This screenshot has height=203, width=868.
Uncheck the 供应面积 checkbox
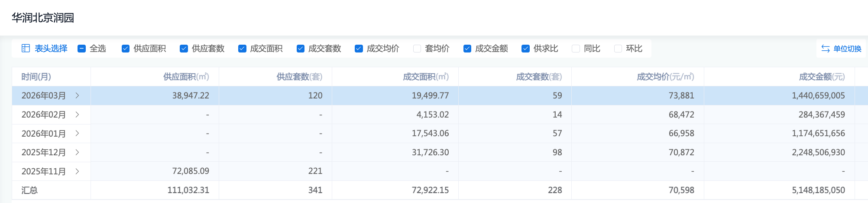126,49
